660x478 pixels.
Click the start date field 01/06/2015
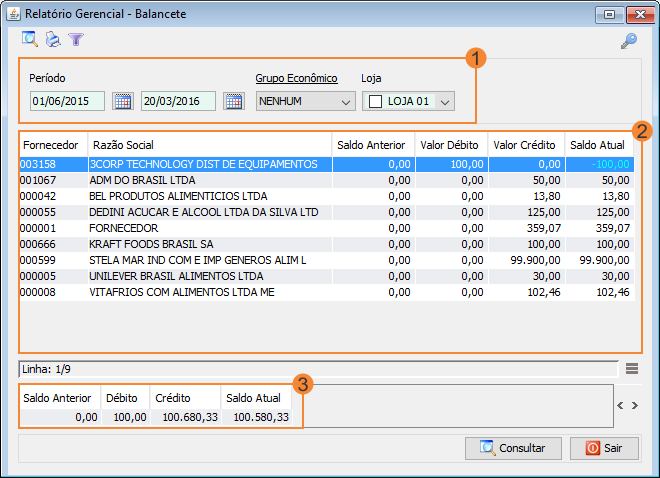point(67,101)
